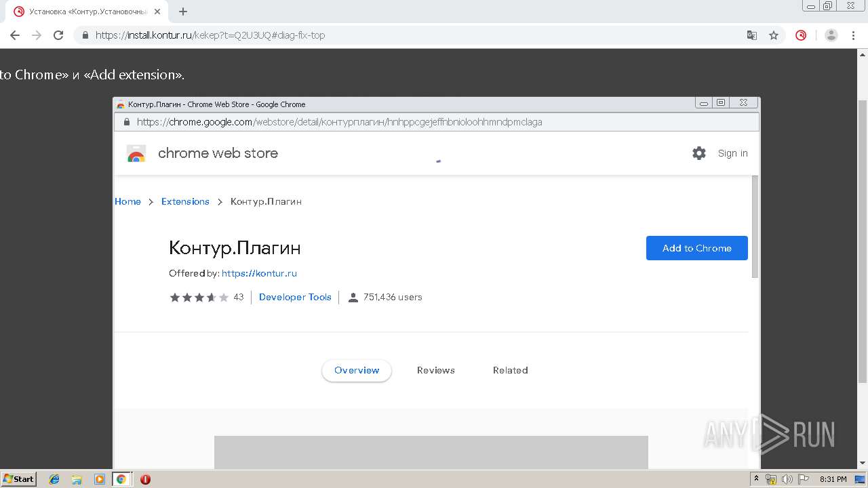
Task: Open the Kontur extension icon in toolbar
Action: pyautogui.click(x=801, y=35)
